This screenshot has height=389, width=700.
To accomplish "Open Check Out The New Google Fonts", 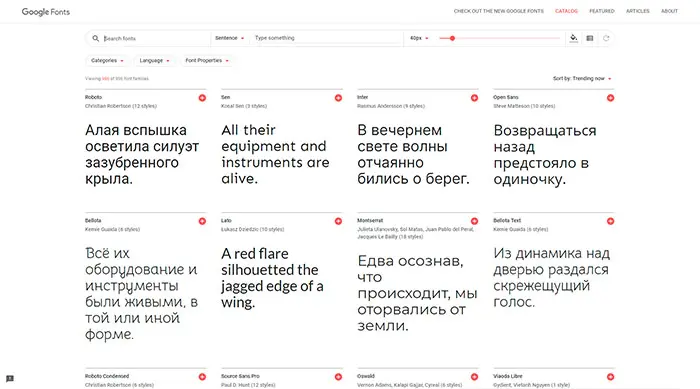I will [499, 11].
